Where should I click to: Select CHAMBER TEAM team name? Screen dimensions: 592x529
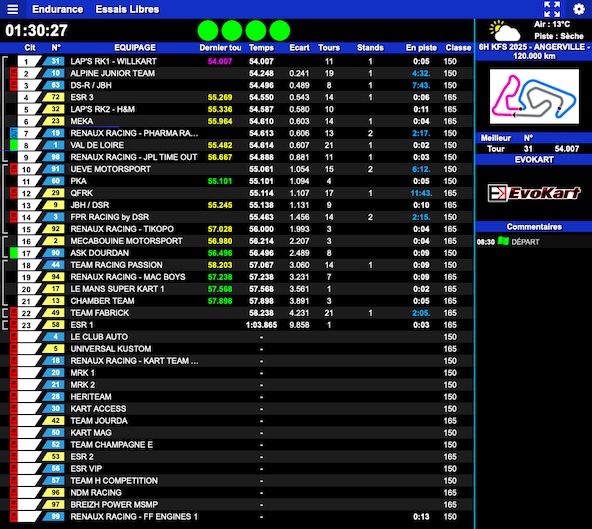[x=102, y=301]
